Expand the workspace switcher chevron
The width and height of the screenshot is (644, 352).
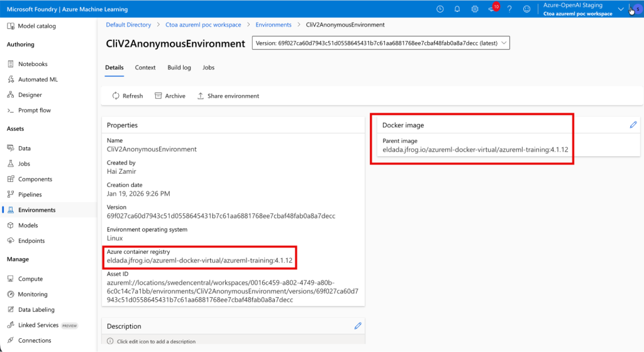[621, 9]
